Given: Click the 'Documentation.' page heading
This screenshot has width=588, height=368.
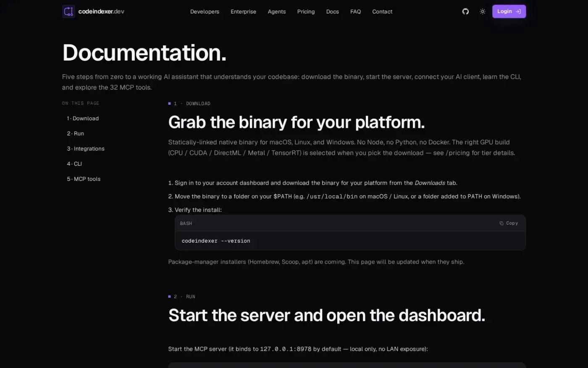Looking at the screenshot, I should [144, 53].
